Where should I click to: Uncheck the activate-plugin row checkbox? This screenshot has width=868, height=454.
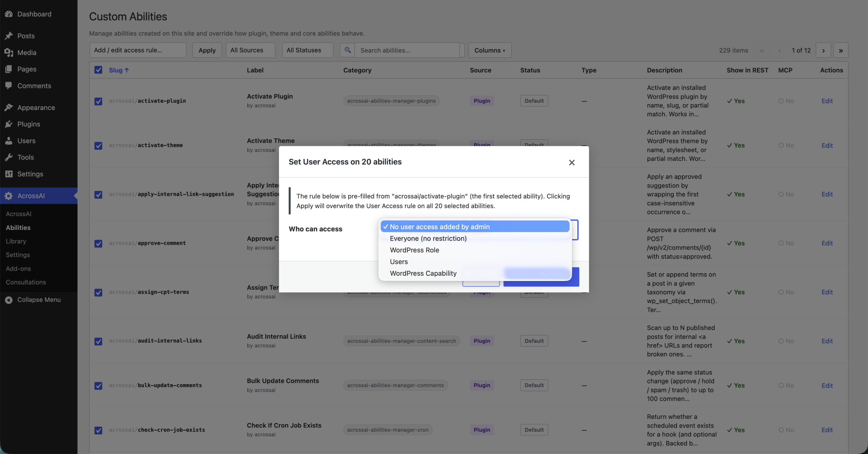98,101
